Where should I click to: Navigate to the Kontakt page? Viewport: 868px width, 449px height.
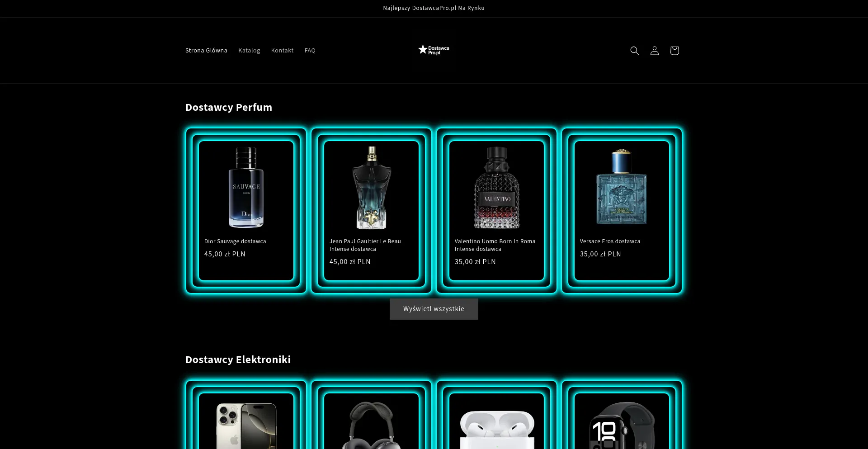(x=282, y=51)
